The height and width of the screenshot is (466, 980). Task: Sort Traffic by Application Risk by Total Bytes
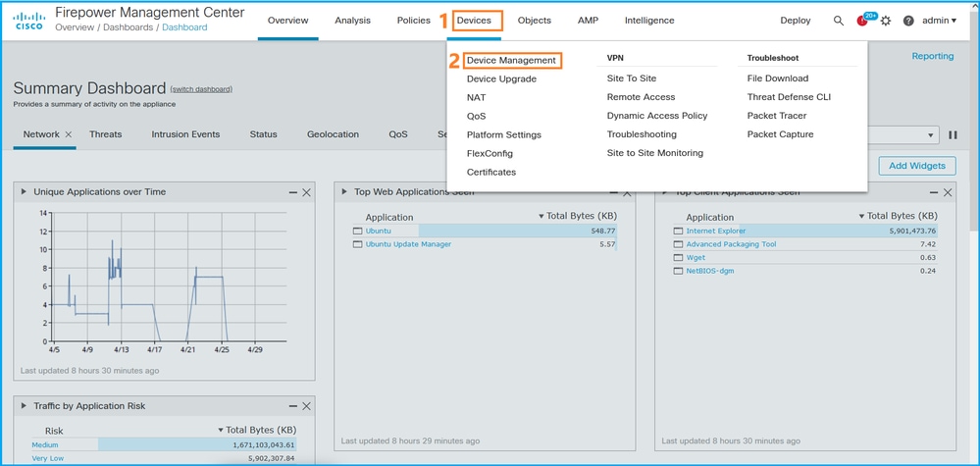pyautogui.click(x=257, y=430)
